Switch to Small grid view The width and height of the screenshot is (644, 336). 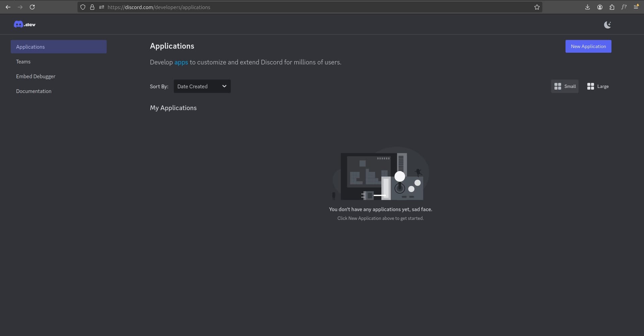[x=565, y=86]
